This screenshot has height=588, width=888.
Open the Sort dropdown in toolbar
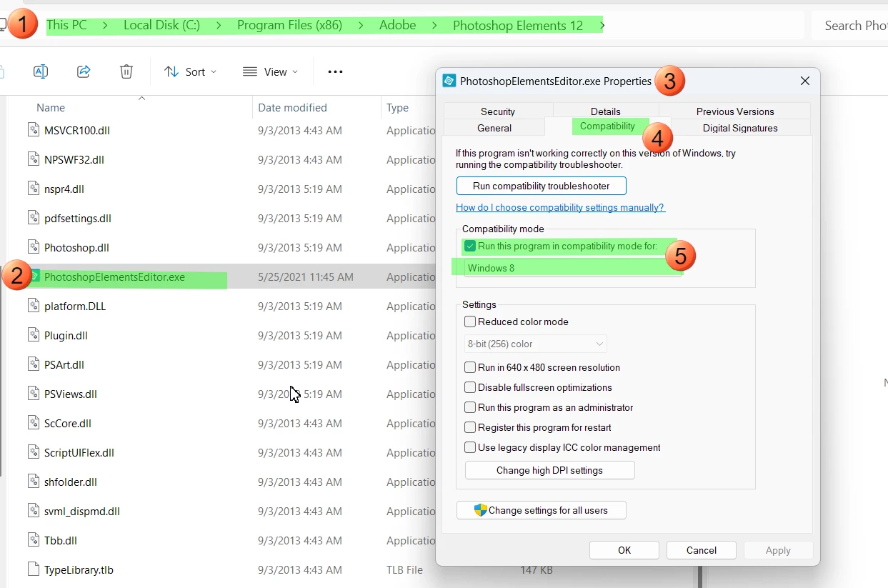[190, 71]
